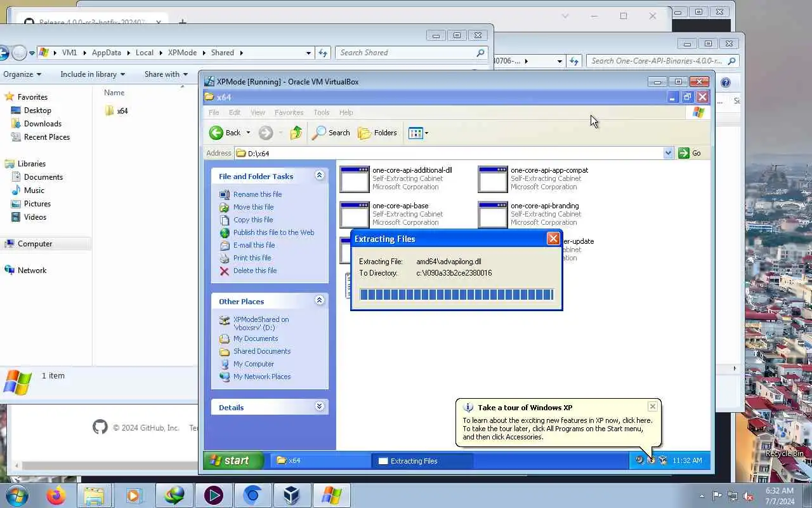Select one-core-api-app-compat file icon

coord(493,179)
